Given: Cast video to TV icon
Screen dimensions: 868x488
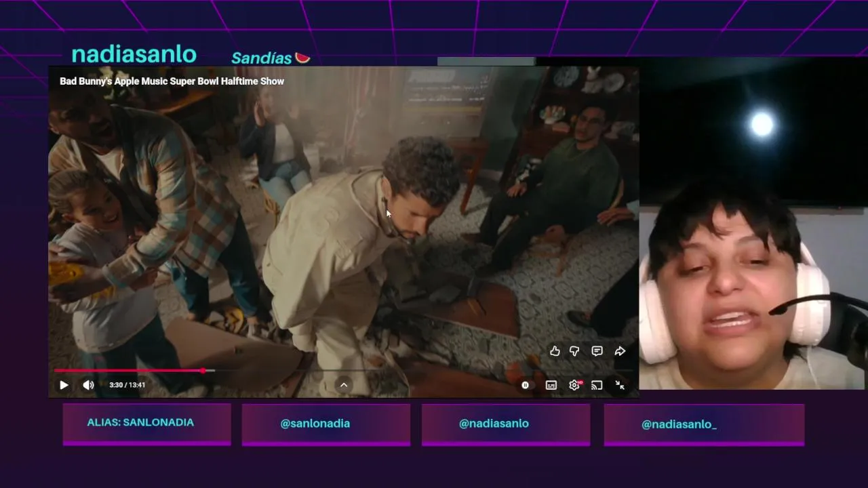Looking at the screenshot, I should tap(597, 385).
